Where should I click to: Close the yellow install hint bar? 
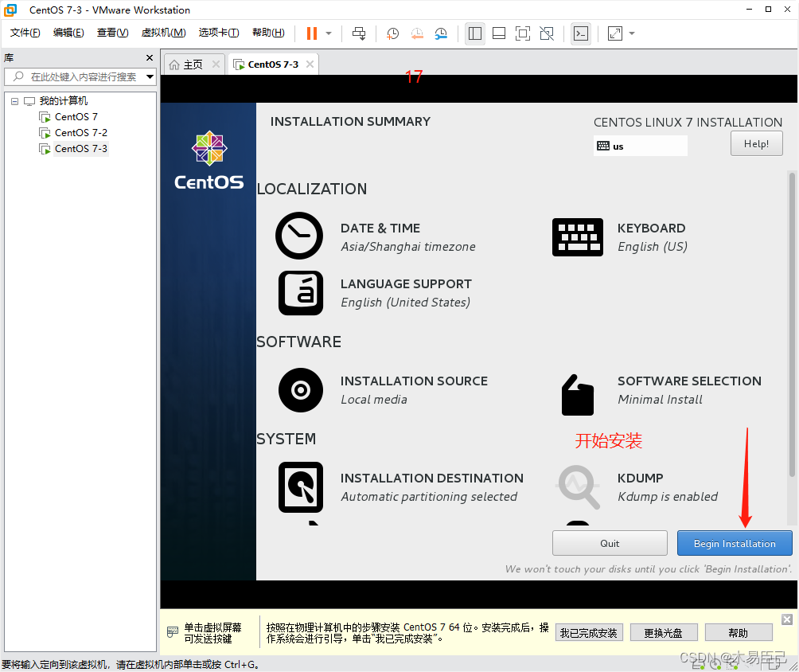point(787,619)
